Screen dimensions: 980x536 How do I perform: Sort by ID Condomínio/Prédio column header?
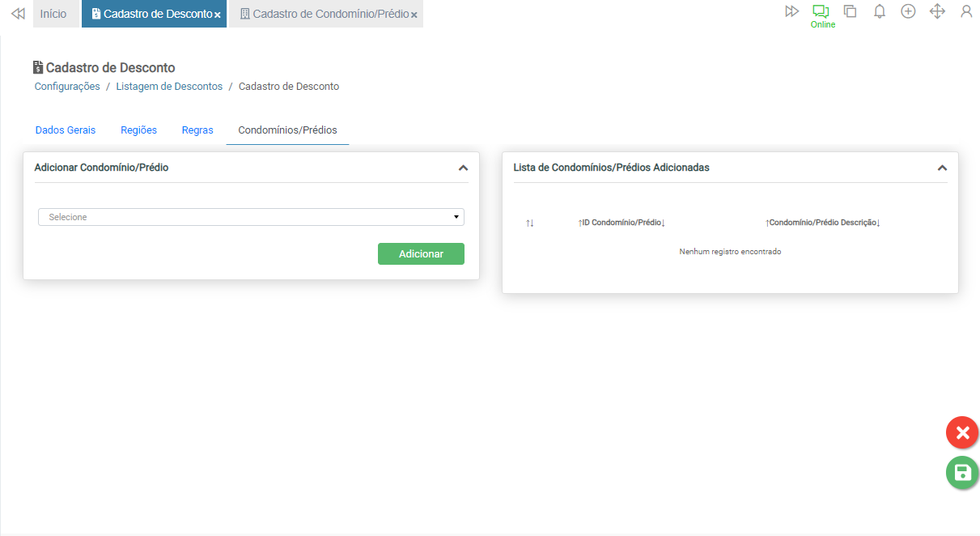click(622, 223)
